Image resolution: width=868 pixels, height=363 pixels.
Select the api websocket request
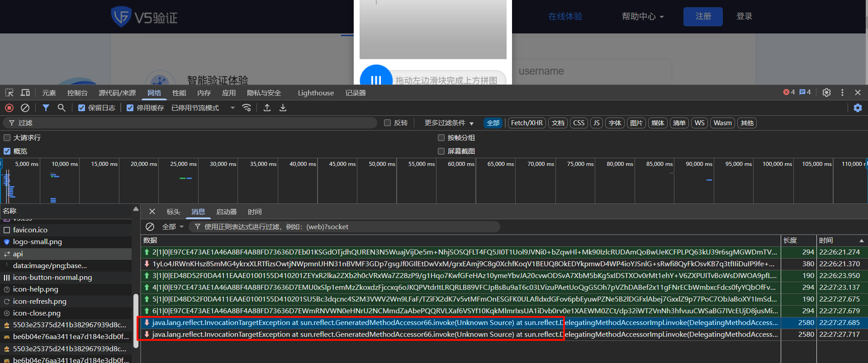click(x=66, y=254)
